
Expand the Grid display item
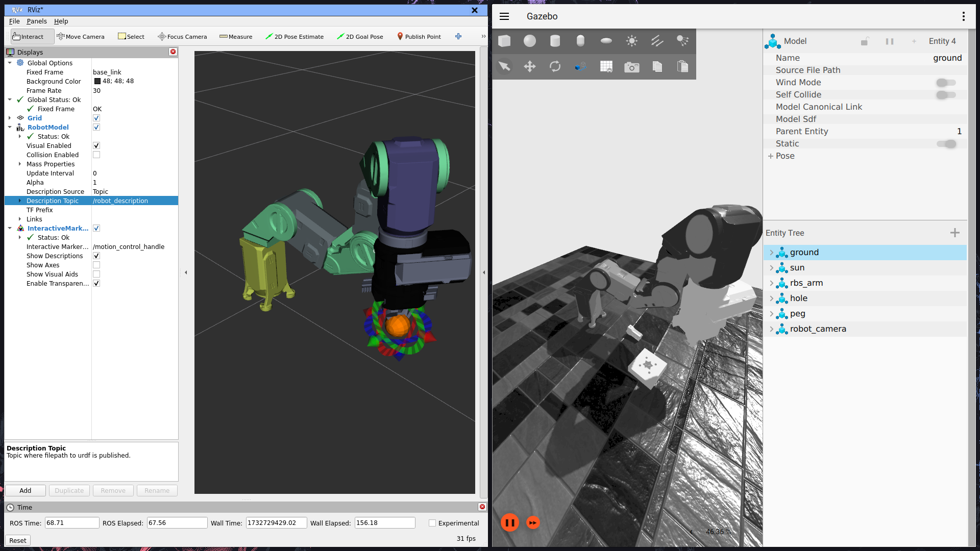(10, 118)
